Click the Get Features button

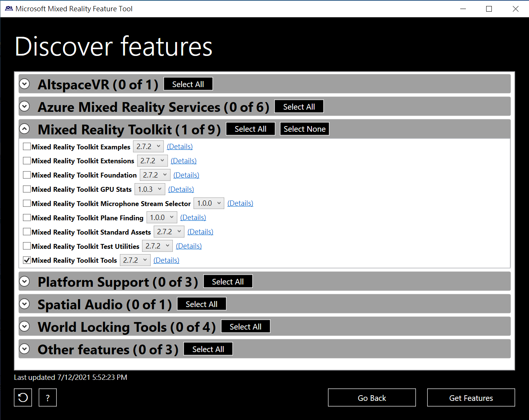coord(471,397)
